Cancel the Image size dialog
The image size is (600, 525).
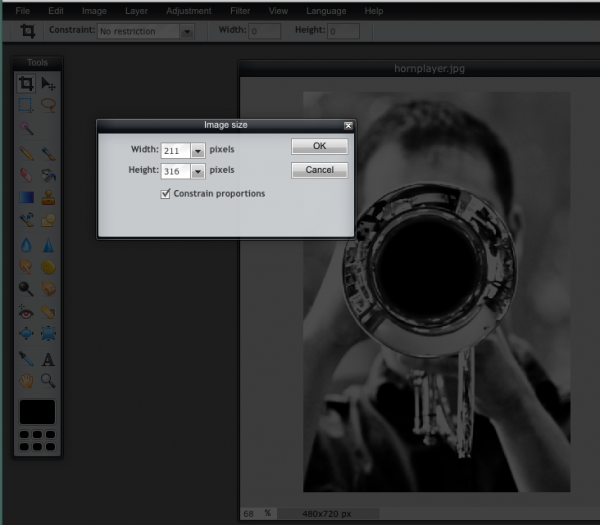(319, 170)
